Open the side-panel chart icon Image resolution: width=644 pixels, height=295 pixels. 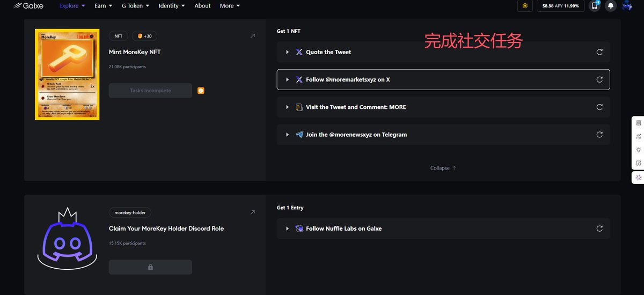click(x=639, y=136)
